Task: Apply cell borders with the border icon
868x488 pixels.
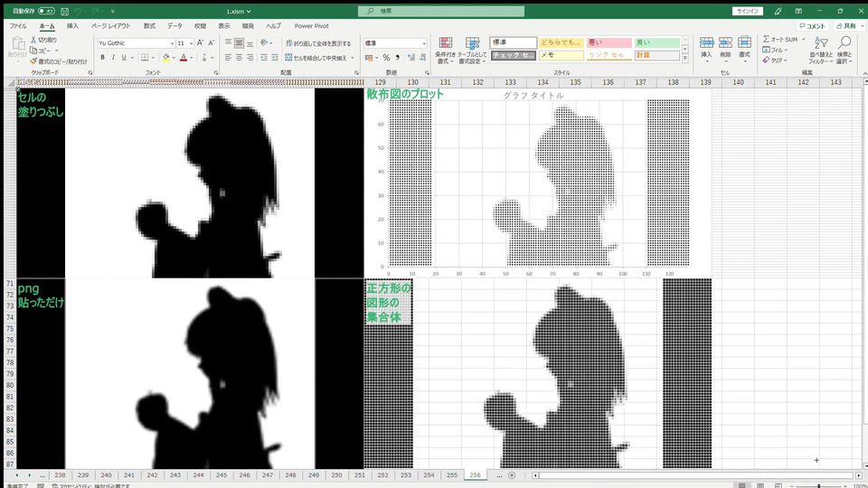Action: tap(145, 58)
